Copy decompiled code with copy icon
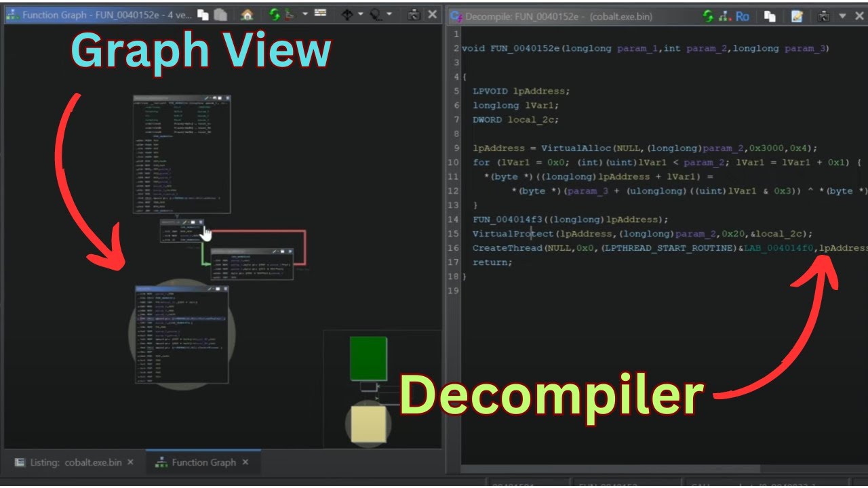Image resolution: width=868 pixels, height=488 pixels. click(770, 16)
